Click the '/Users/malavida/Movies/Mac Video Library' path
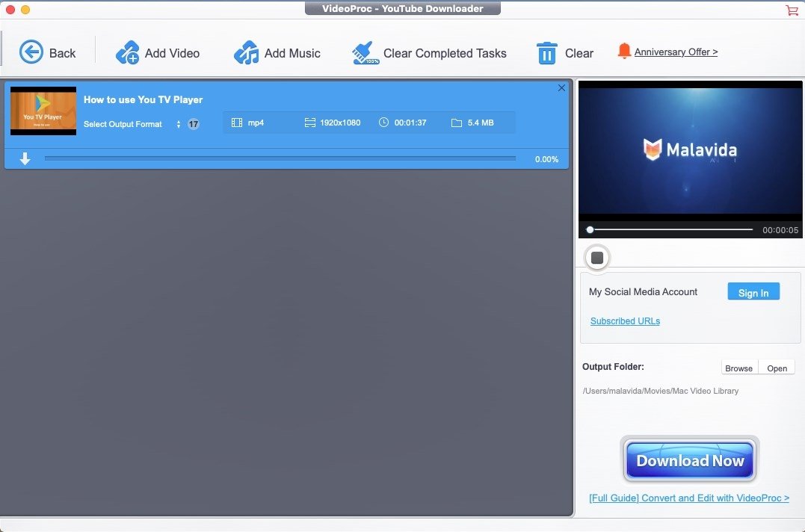Screen dimensions: 805x532 pyautogui.click(x=661, y=391)
